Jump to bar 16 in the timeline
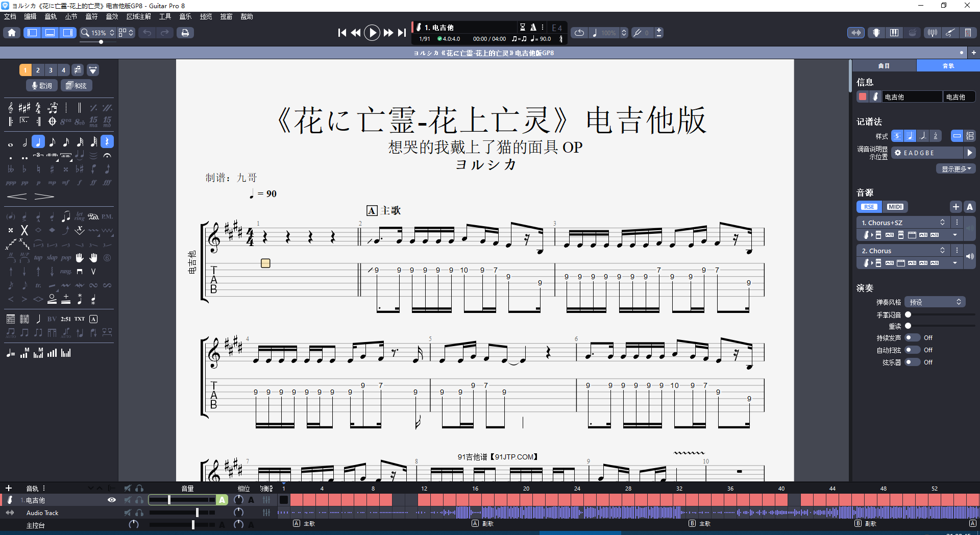 point(475,489)
